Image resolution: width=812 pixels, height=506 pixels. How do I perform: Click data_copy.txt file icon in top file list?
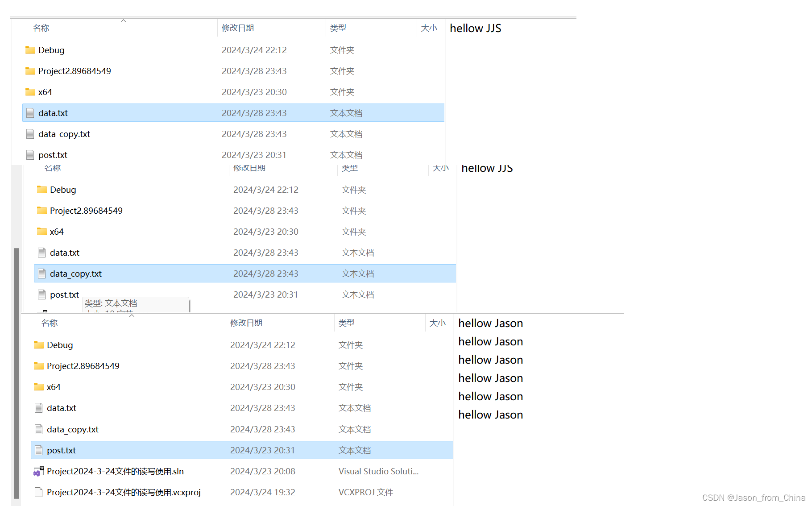click(30, 134)
